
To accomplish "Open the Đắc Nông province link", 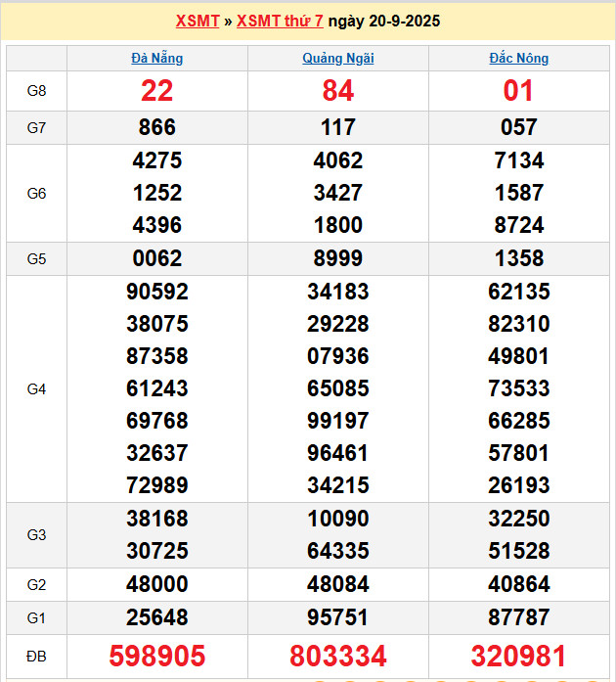I will pyautogui.click(x=518, y=58).
